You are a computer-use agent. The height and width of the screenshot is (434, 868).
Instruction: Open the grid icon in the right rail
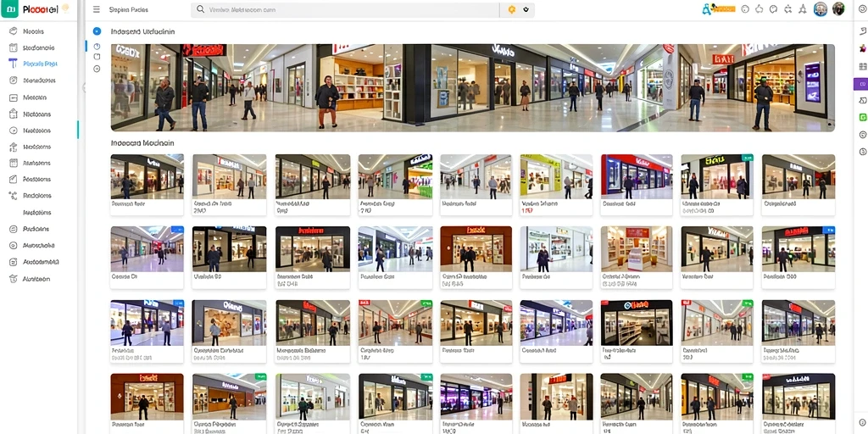pyautogui.click(x=862, y=66)
